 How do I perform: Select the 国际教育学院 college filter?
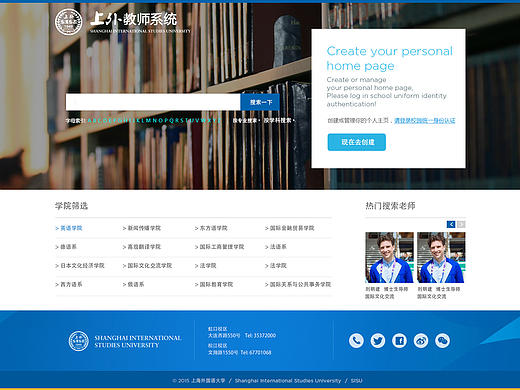214,284
